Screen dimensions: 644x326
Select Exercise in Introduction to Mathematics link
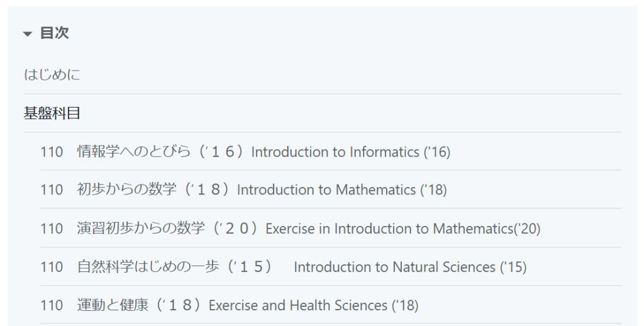point(389,228)
